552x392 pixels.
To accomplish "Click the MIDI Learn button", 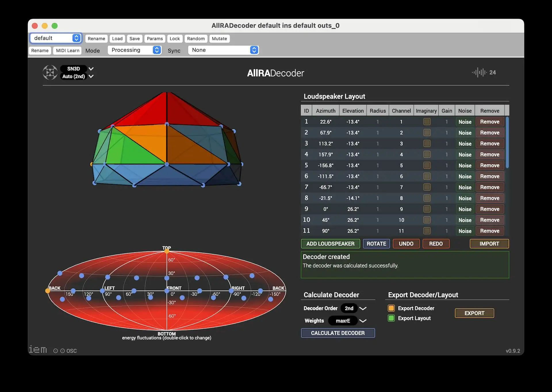I will [68, 51].
